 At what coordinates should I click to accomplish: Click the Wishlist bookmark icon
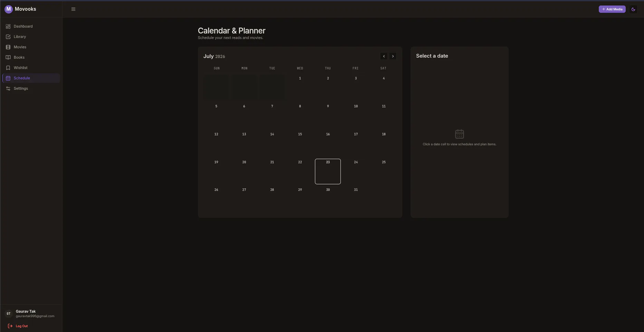[8, 68]
